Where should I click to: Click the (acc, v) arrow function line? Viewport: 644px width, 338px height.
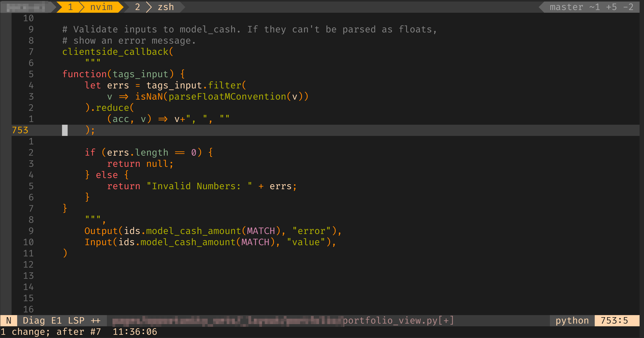(168, 119)
